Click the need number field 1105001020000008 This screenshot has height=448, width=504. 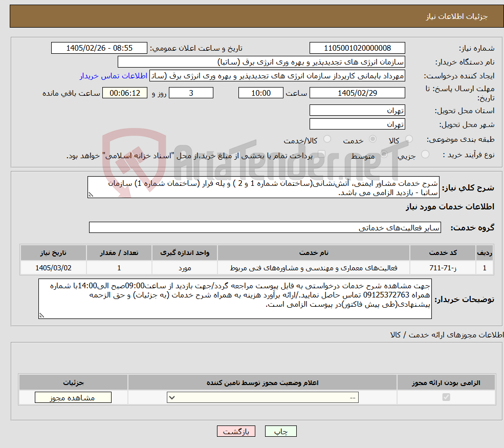(x=357, y=48)
